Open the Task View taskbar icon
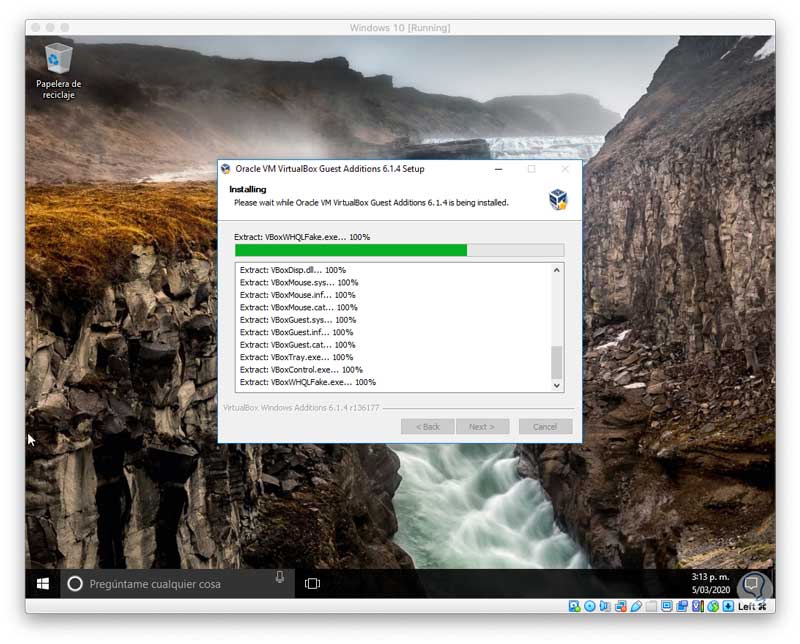This screenshot has height=644, width=800. click(x=312, y=583)
